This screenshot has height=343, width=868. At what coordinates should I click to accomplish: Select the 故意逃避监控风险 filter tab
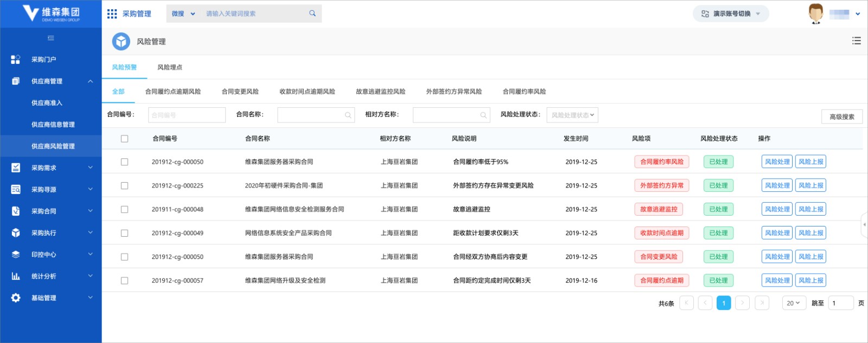pyautogui.click(x=381, y=92)
